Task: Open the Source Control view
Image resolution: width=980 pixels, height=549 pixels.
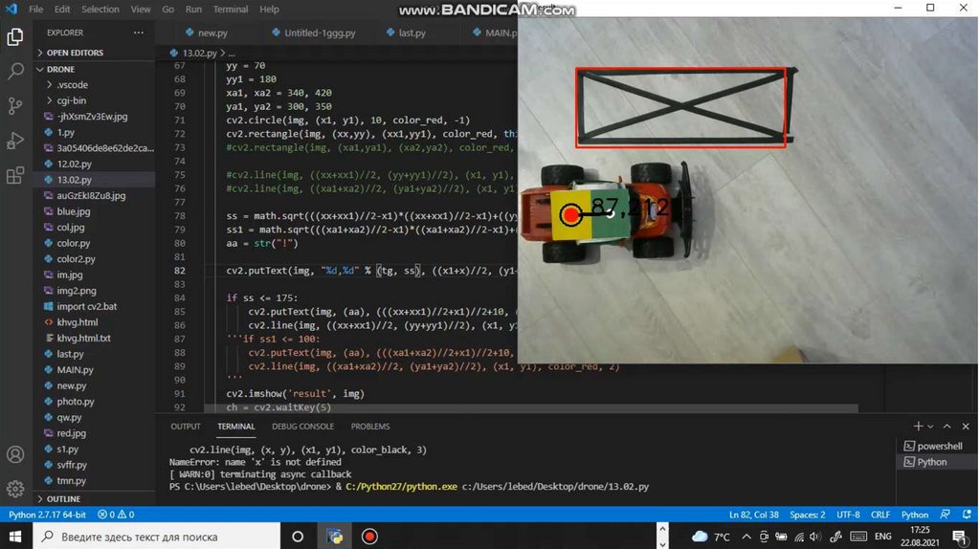Action: click(x=15, y=106)
